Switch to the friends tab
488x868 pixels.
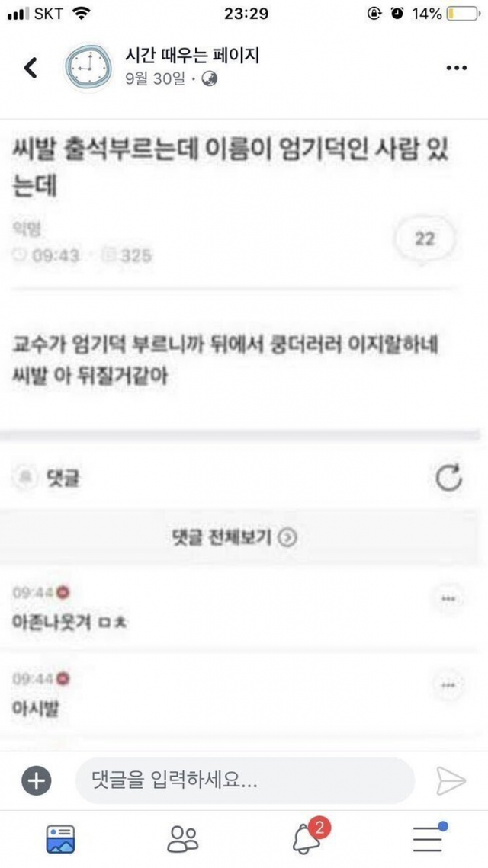pyautogui.click(x=183, y=839)
